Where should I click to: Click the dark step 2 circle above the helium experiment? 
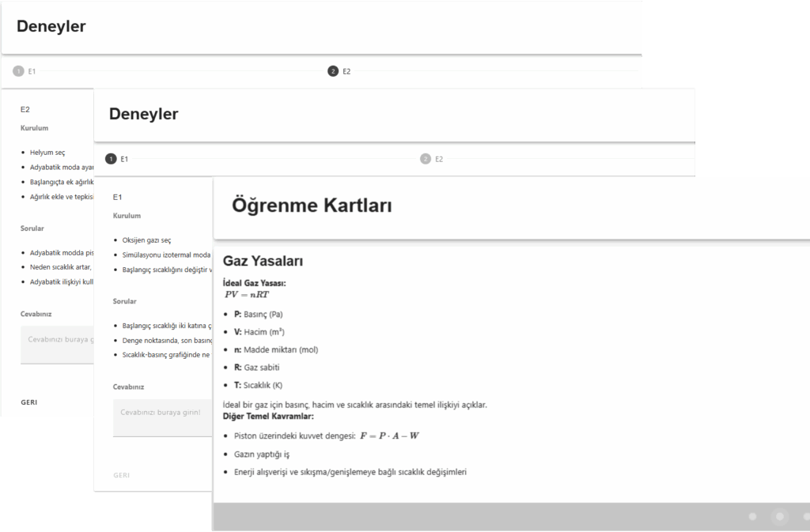(x=333, y=71)
